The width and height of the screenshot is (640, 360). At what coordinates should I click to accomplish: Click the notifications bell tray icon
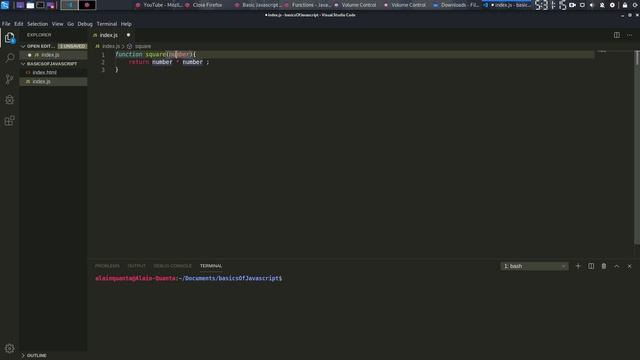coord(602,5)
